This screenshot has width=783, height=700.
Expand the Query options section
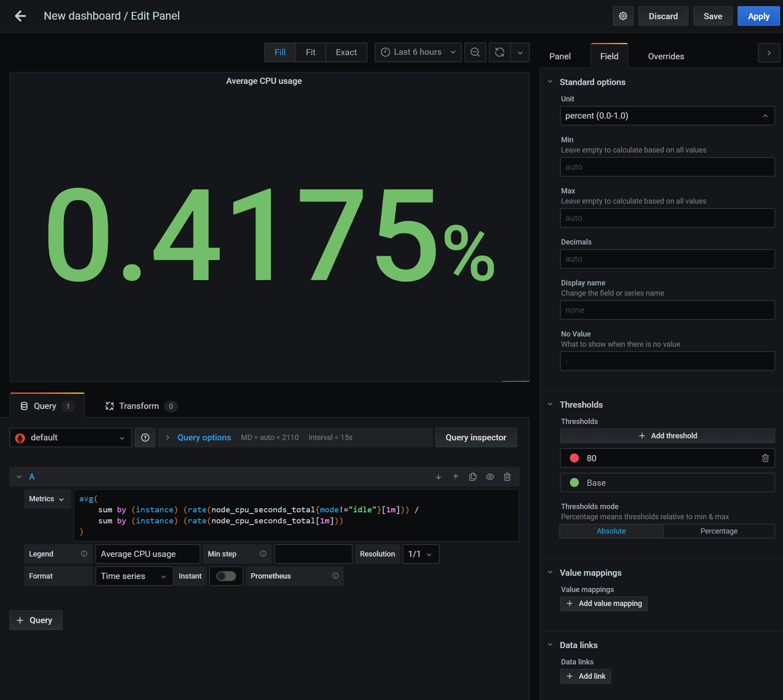click(x=204, y=437)
